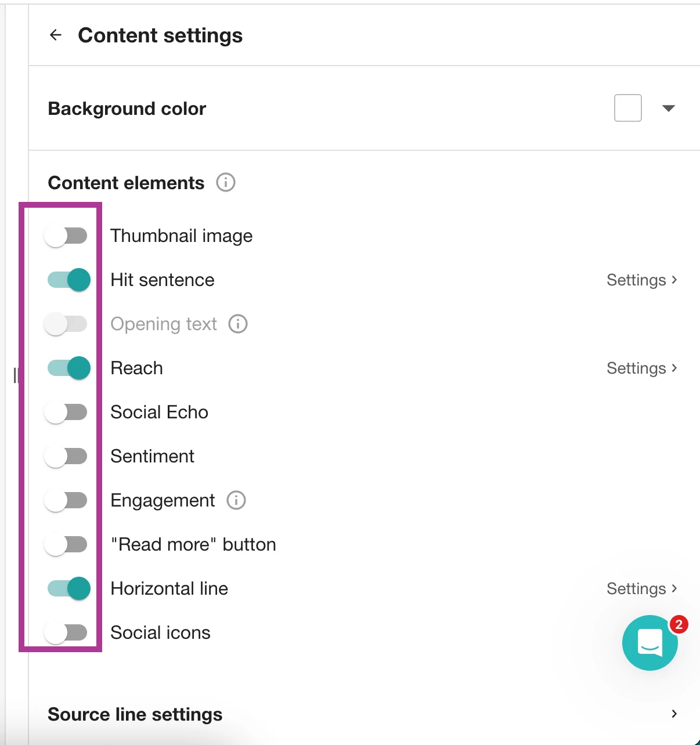
Task: Click the white Background color swatch
Action: click(627, 108)
